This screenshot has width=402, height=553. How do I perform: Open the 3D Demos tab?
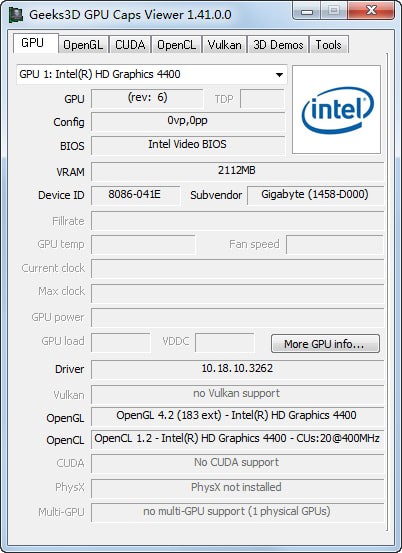[278, 45]
